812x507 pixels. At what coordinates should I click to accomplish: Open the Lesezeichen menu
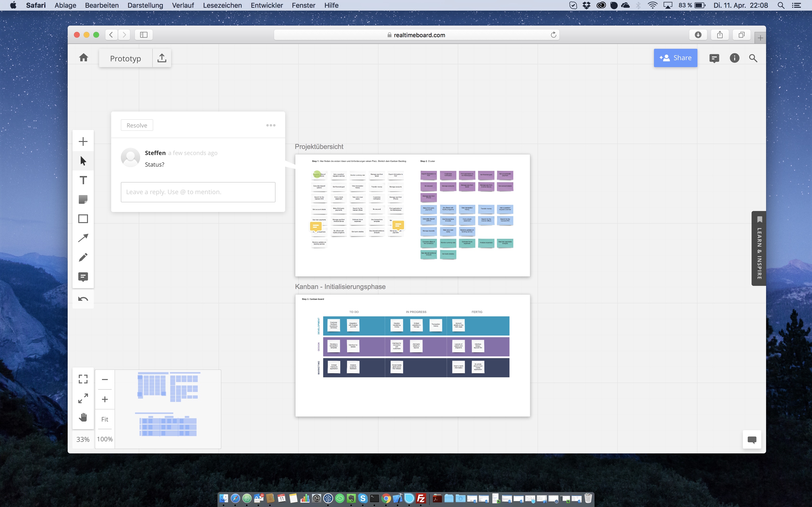(x=222, y=5)
